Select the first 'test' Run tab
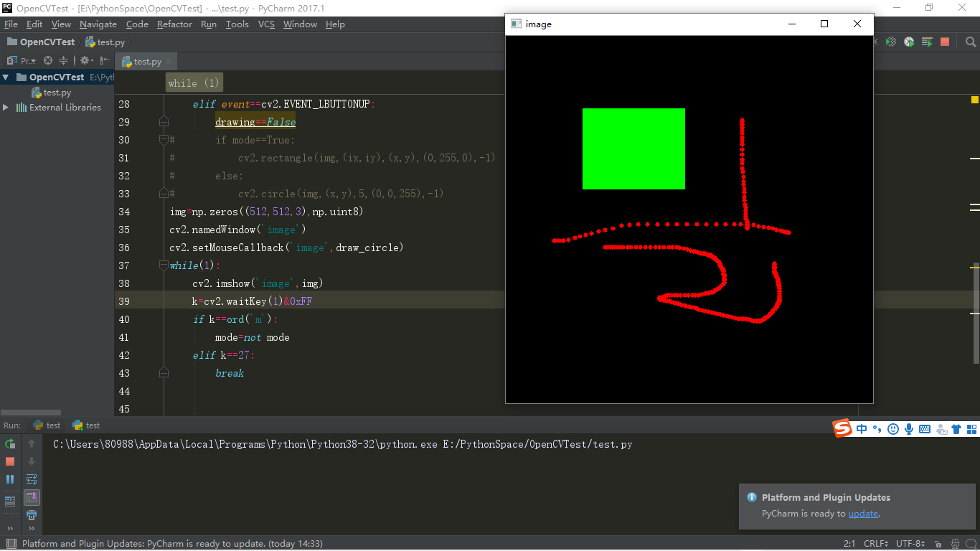The height and width of the screenshot is (551, 980). point(47,425)
